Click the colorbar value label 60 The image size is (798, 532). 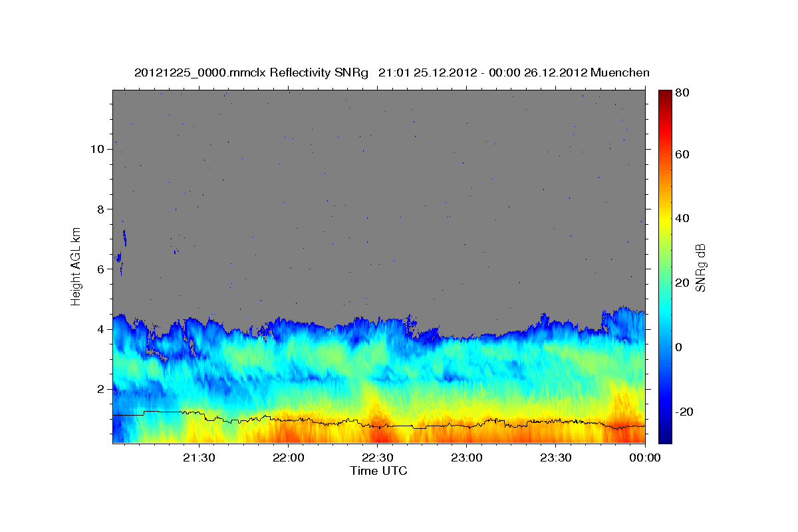[x=682, y=154]
